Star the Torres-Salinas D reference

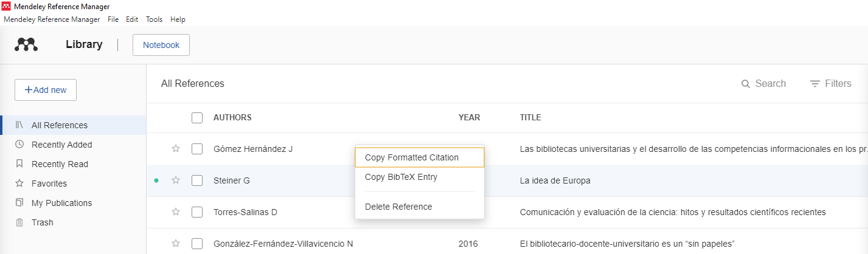coord(176,212)
